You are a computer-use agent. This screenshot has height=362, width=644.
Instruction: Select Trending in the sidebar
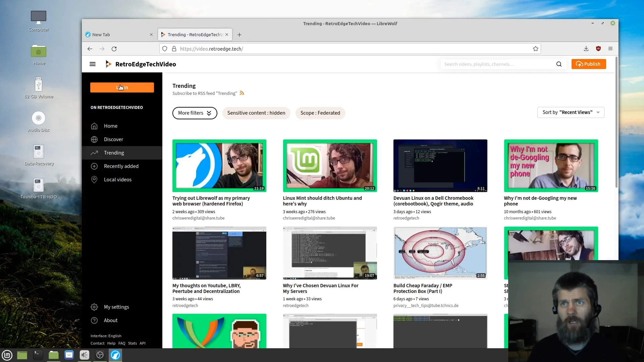coord(122,153)
